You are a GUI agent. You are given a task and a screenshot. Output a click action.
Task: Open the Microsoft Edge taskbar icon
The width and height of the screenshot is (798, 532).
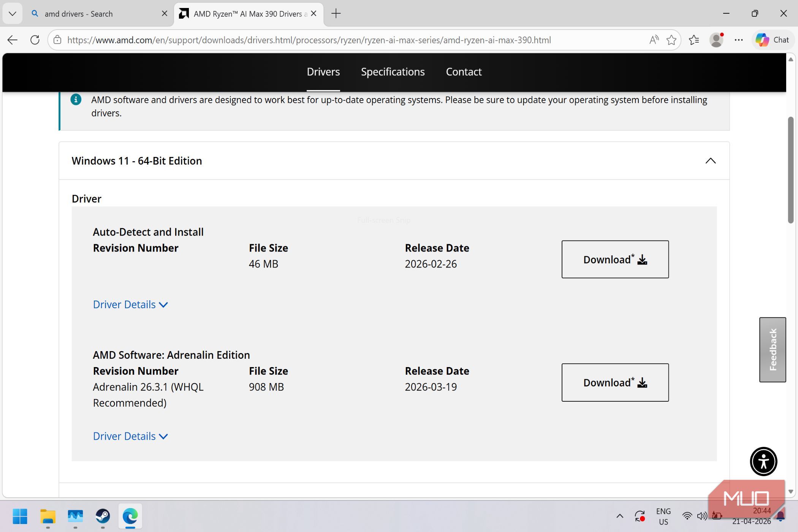130,516
